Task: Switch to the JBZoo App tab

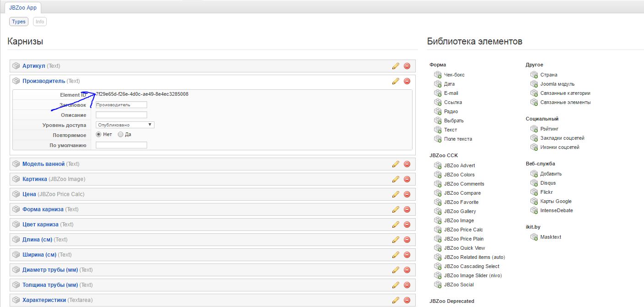Action: pos(23,8)
